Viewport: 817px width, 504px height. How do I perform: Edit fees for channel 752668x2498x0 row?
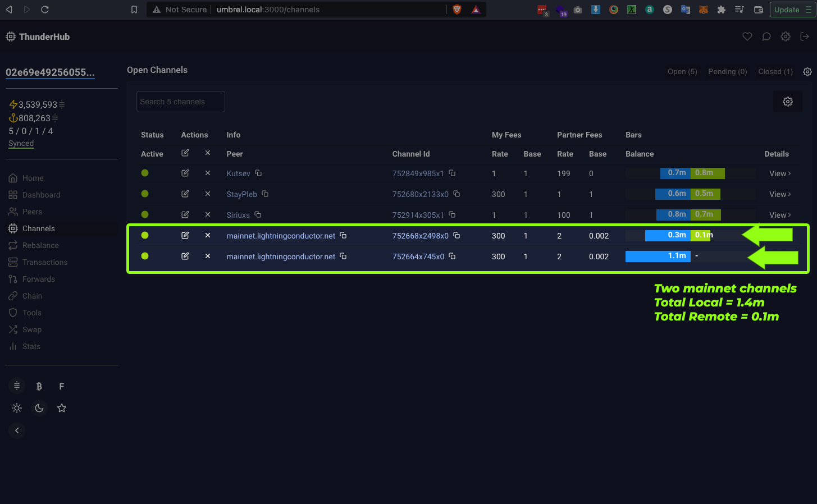coord(185,236)
